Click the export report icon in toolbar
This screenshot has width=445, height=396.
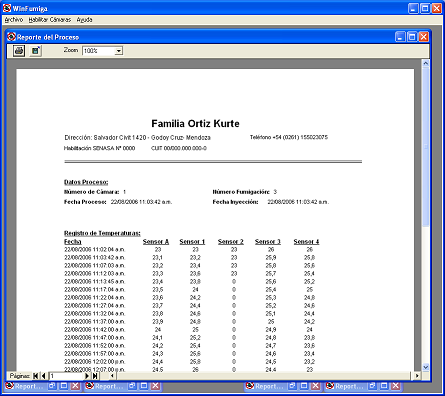pyautogui.click(x=35, y=51)
